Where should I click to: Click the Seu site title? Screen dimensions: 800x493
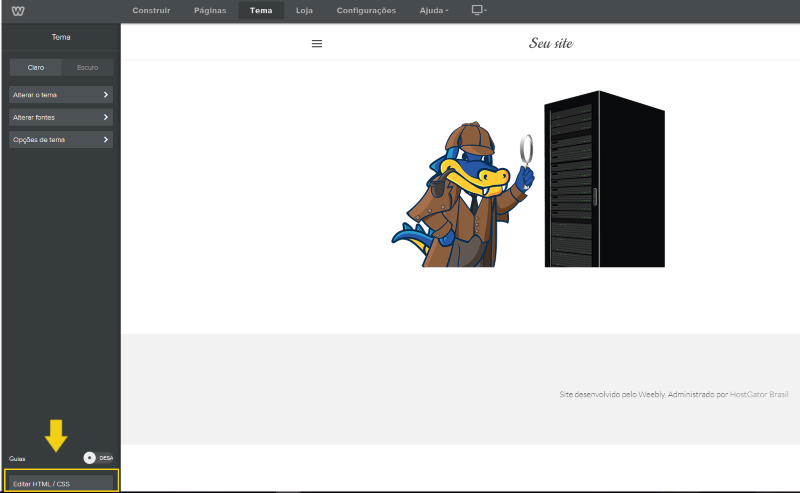pyautogui.click(x=551, y=43)
